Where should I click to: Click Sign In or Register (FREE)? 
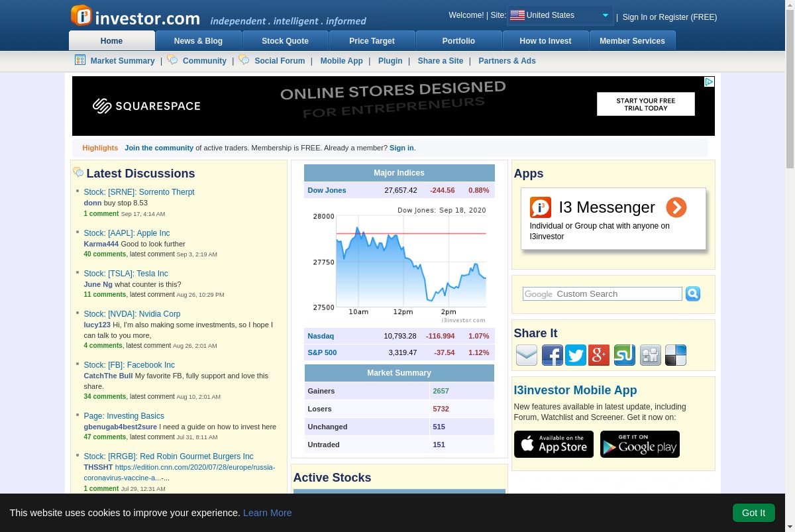tap(669, 17)
